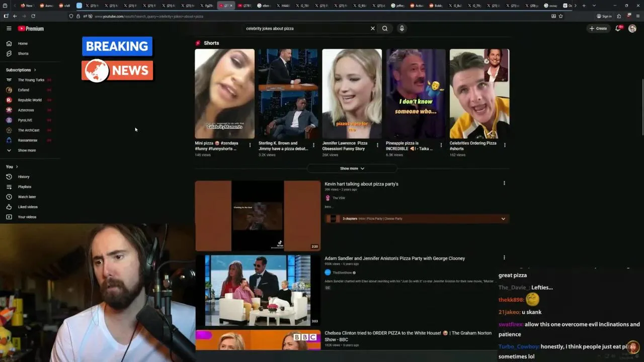Click Kevin hart talking about pizza party's title
This screenshot has height=362, width=644.
[361, 184]
